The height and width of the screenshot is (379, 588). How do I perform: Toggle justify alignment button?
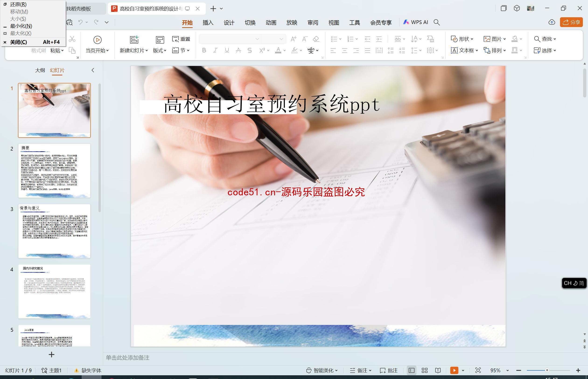pyautogui.click(x=367, y=50)
